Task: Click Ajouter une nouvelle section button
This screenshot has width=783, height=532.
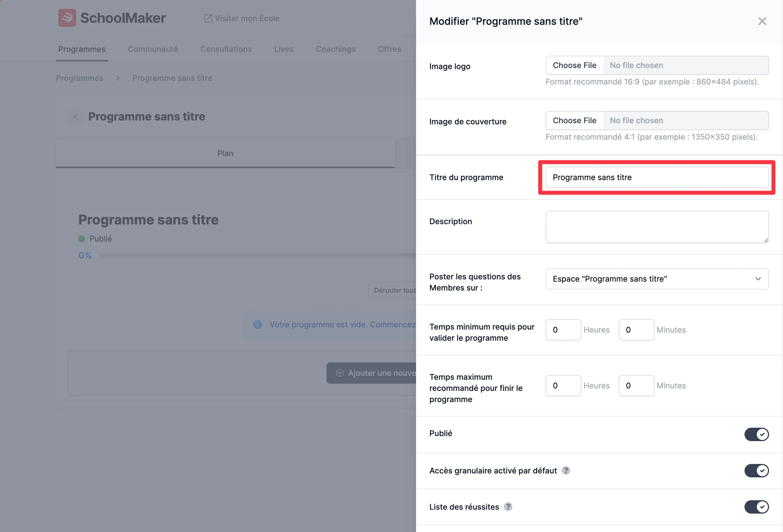Action: 371,373
